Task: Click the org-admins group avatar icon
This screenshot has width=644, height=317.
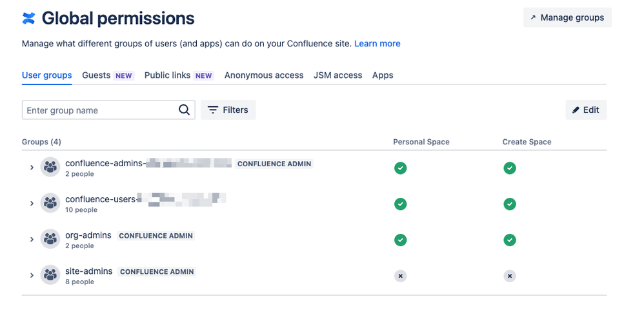Action: (x=50, y=240)
